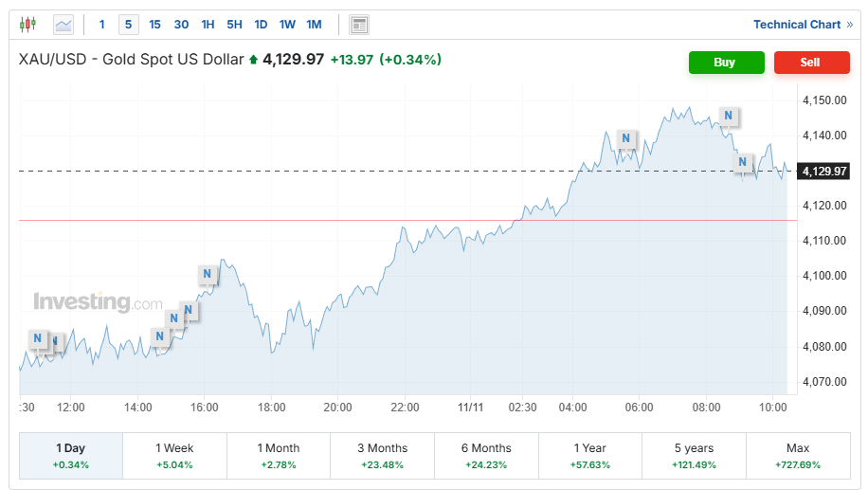This screenshot has height=490, width=868.
Task: Select the 5 years range tab
Action: pos(694,455)
